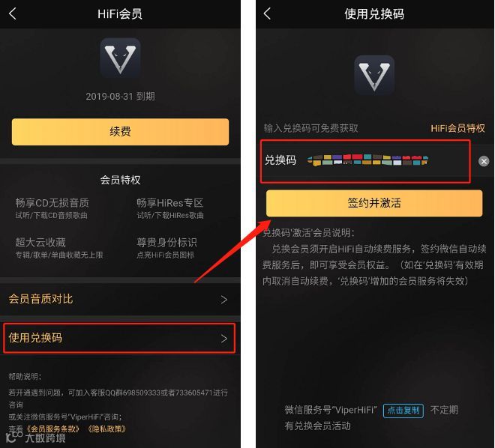This screenshot has height=448, width=495.
Task: Tap the 续费 renew button
Action: click(x=120, y=131)
